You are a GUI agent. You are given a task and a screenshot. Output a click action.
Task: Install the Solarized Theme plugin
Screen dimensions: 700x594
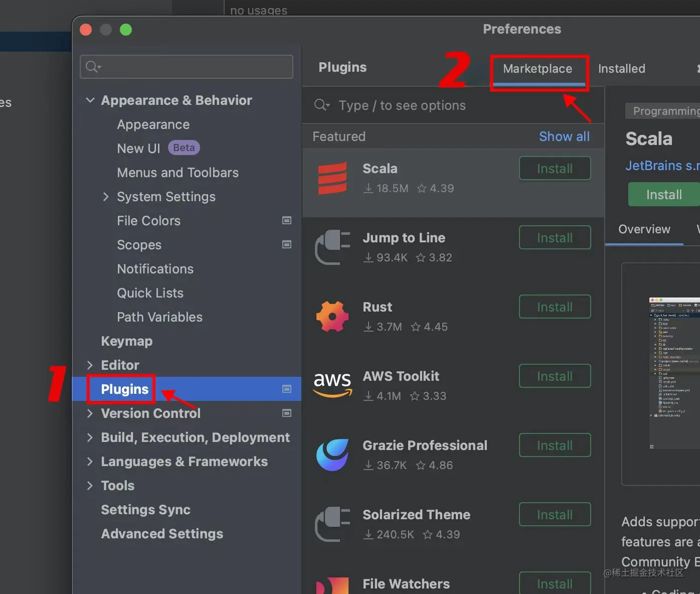coord(555,515)
